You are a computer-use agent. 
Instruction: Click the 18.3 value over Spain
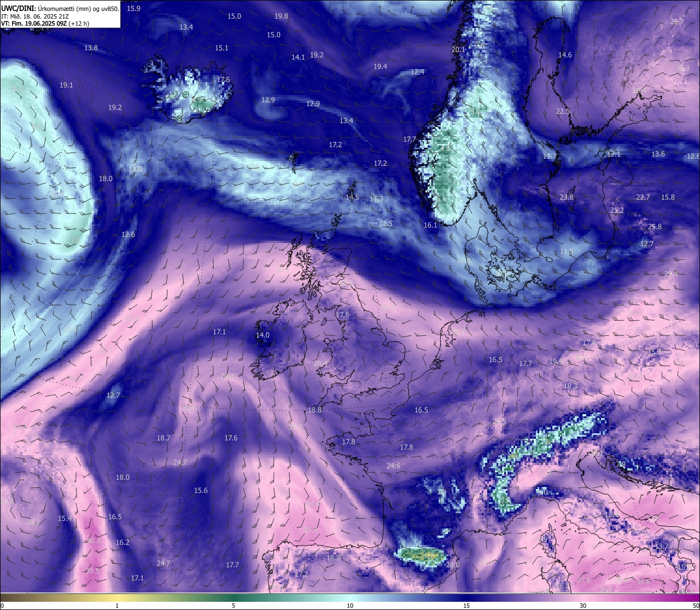point(333,558)
